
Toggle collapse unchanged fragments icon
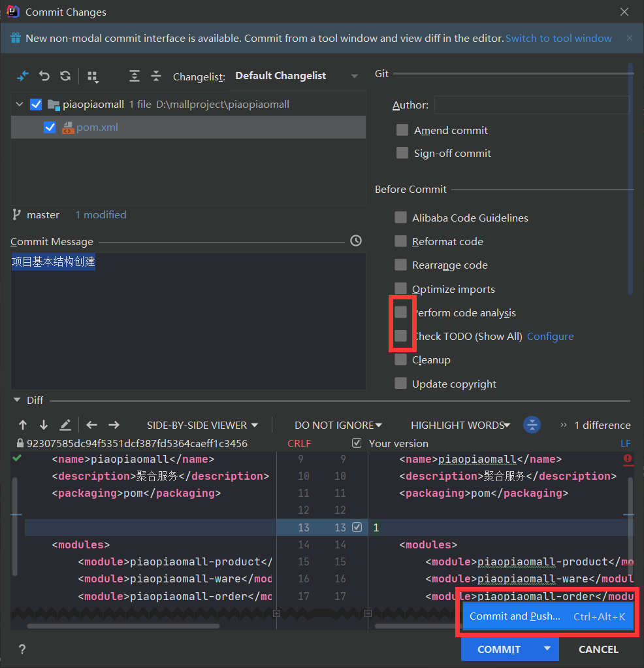532,425
